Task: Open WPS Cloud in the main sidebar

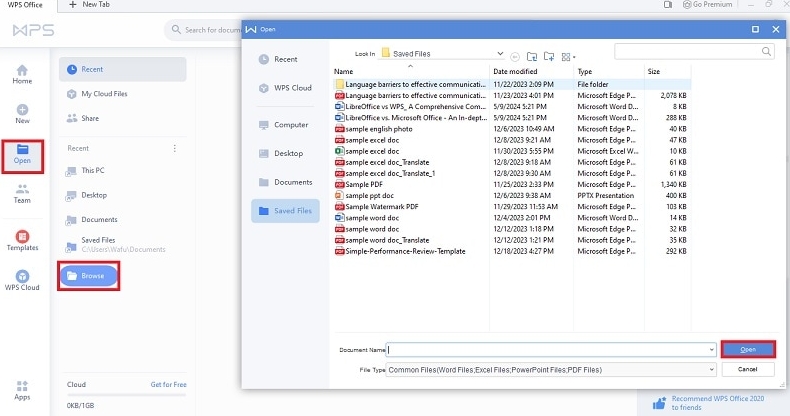Action: pyautogui.click(x=22, y=281)
